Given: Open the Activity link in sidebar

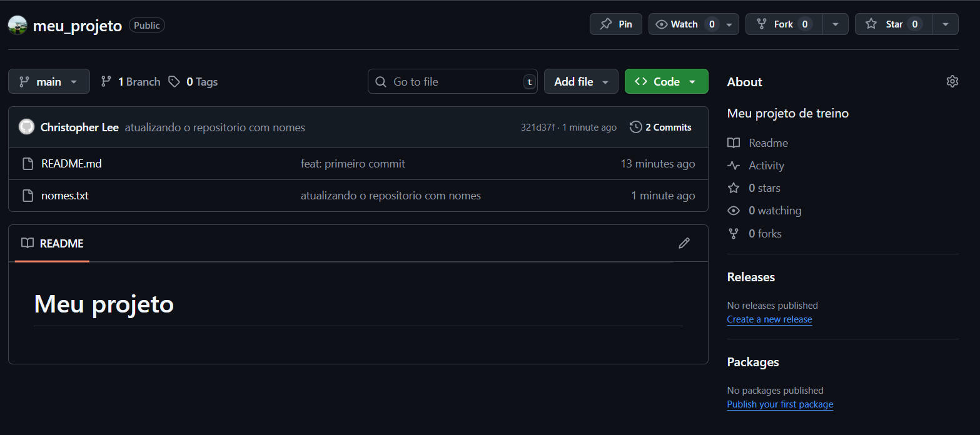Looking at the screenshot, I should click(x=755, y=166).
